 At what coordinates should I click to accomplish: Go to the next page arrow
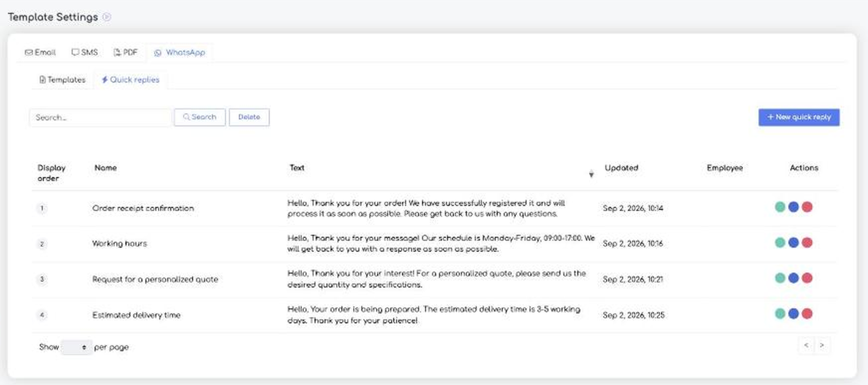[822, 345]
